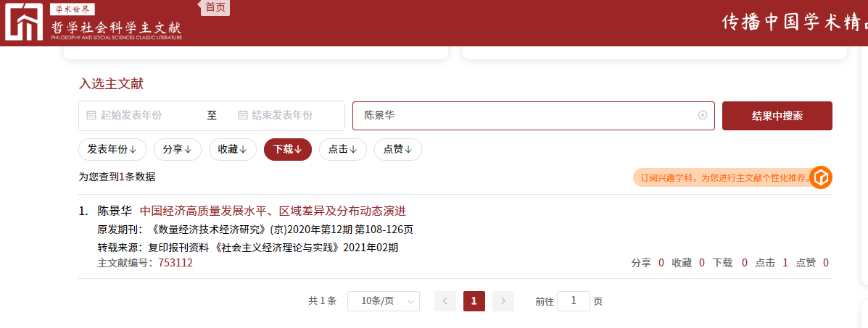
Task: Open the 首页 menu tab
Action: pos(215,7)
